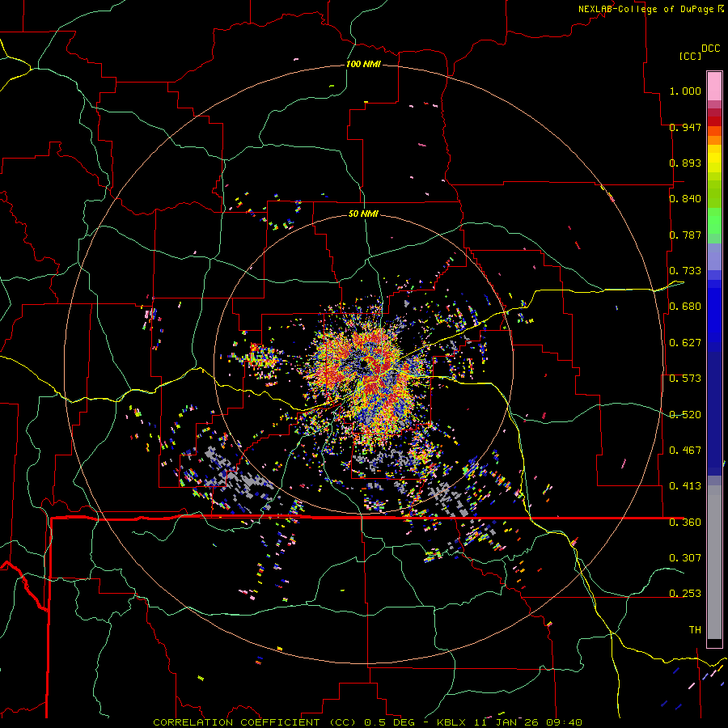Pick the dark red swatch on the color bar
The image size is (728, 728).
(714, 121)
